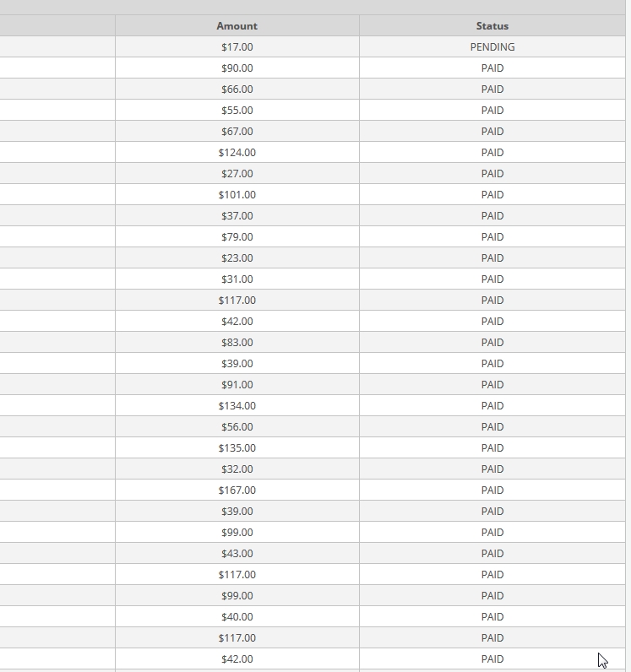Screen dimensions: 631x672
Task: Select the $66.00 amount entry
Action: (x=237, y=89)
